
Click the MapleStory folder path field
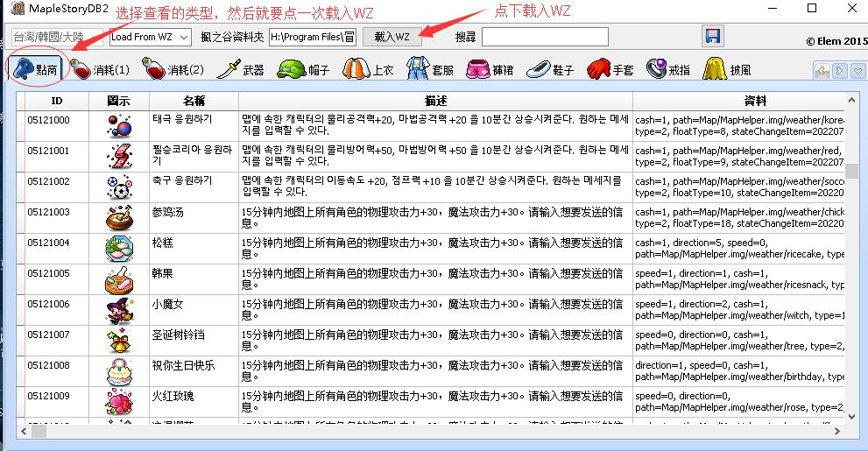pyautogui.click(x=312, y=37)
